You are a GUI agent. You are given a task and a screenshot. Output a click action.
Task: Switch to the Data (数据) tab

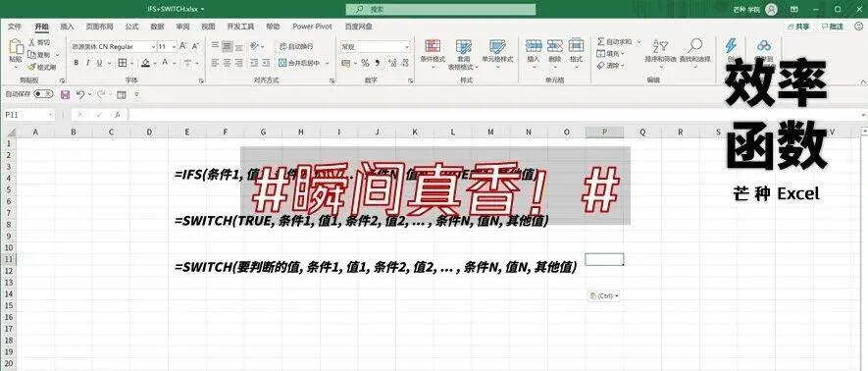[157, 26]
